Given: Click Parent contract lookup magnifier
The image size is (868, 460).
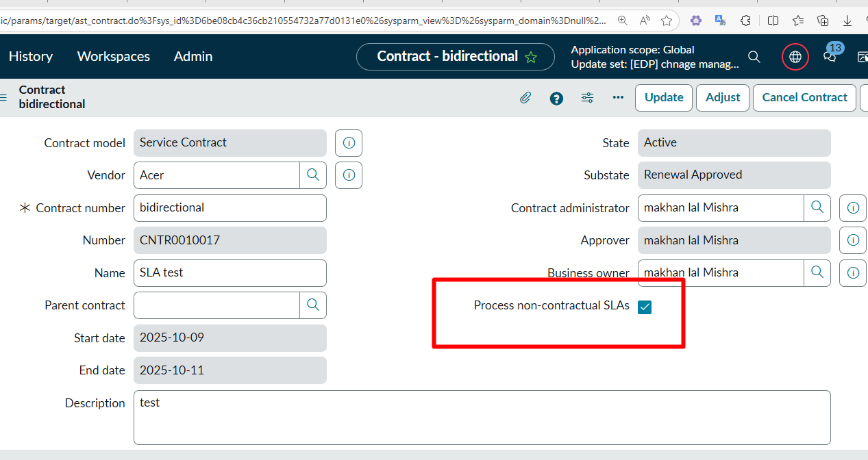Looking at the screenshot, I should pos(313,305).
